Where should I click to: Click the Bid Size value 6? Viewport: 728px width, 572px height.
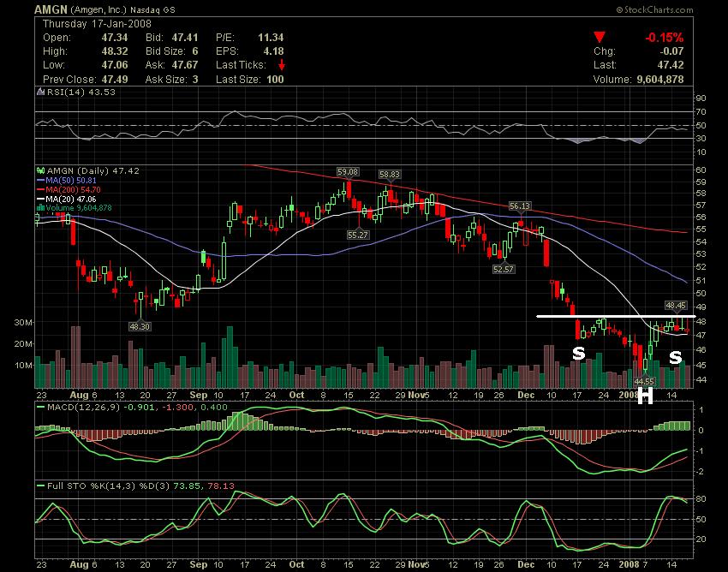click(x=195, y=51)
